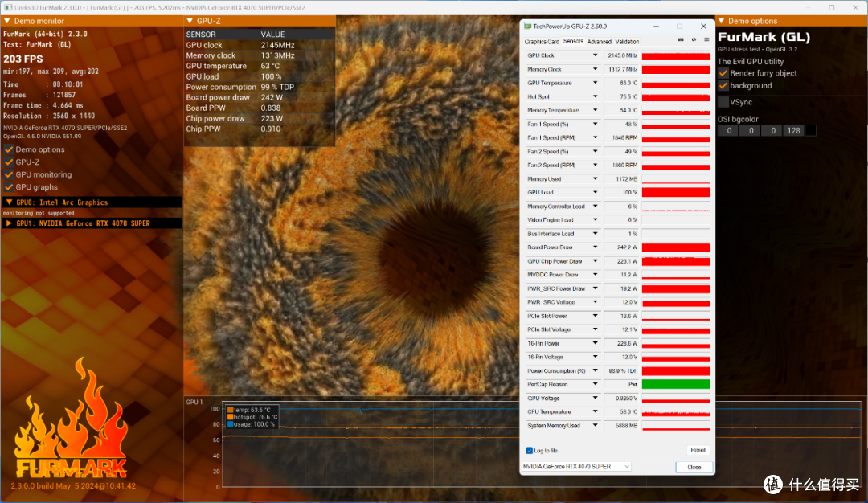Viewport: 868px width, 503px height.
Task: Collapse the Demo options panel triangle
Action: click(x=721, y=21)
